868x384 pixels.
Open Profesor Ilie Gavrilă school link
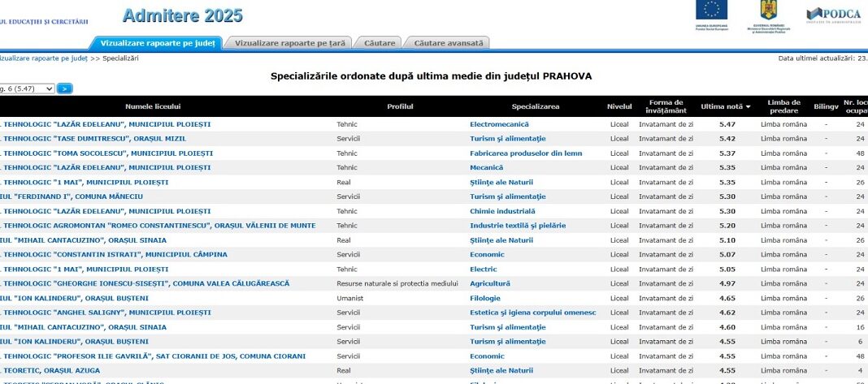click(x=153, y=356)
